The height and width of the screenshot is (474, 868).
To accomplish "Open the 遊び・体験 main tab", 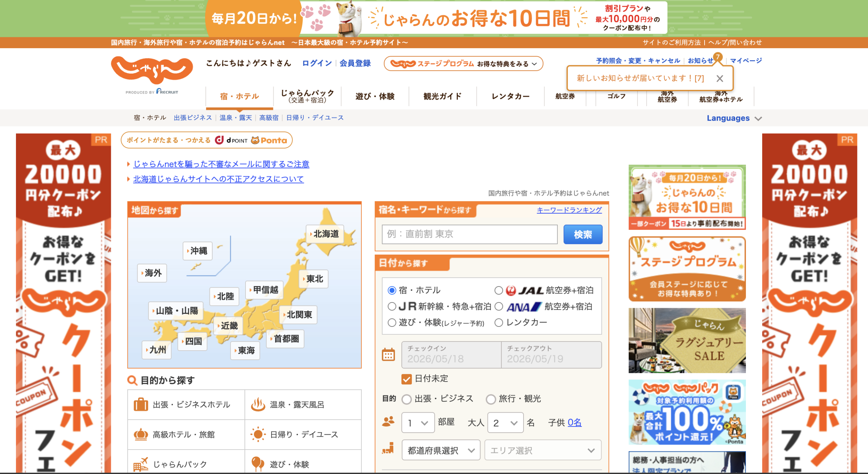I will pos(375,96).
